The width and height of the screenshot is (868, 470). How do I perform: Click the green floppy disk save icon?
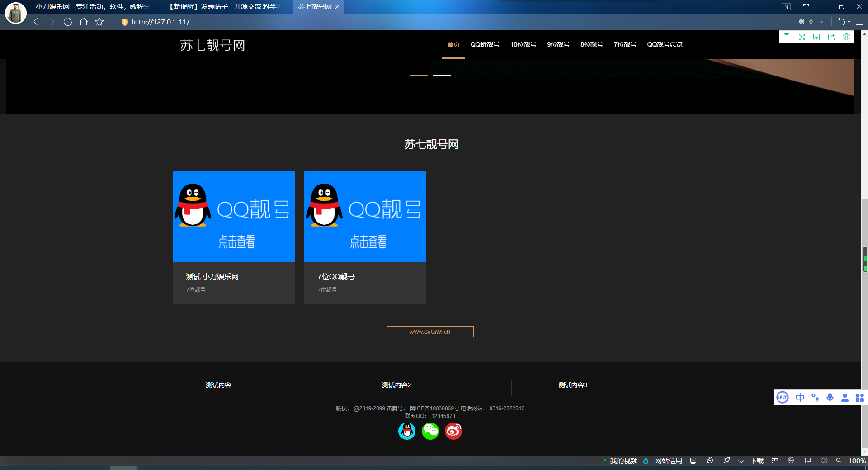[x=816, y=37]
